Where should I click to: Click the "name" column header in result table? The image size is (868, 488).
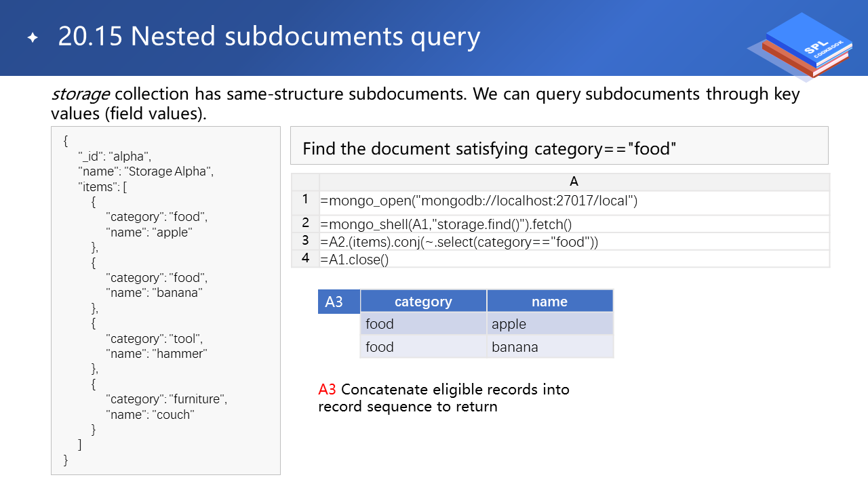tap(549, 302)
